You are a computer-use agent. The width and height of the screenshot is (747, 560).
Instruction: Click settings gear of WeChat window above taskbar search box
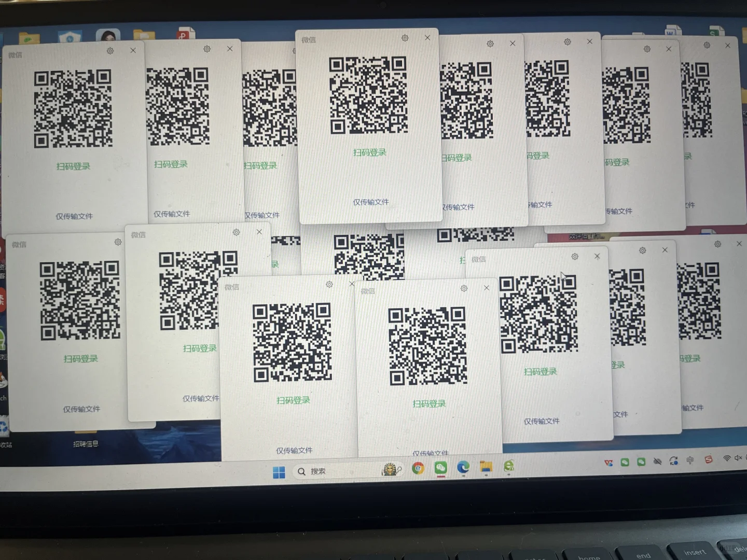329,284
